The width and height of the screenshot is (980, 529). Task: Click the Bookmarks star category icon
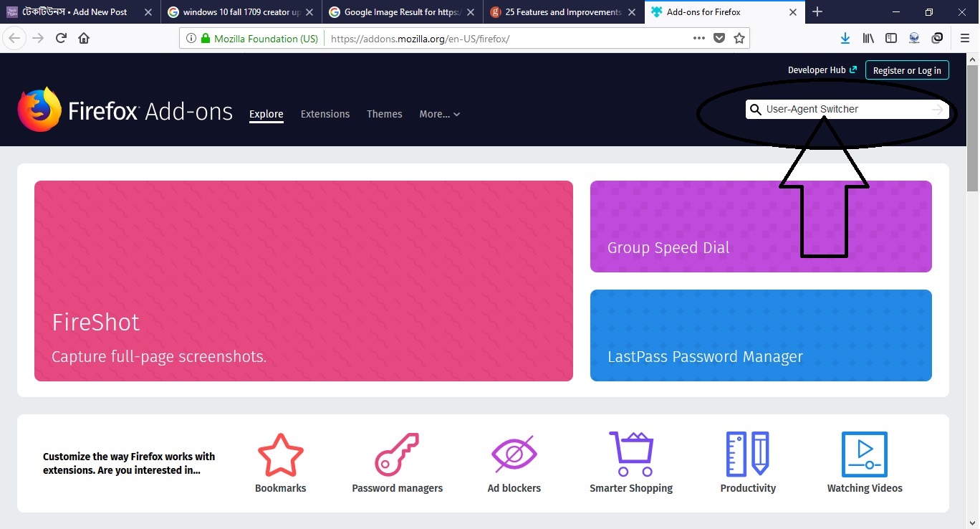[x=281, y=454]
